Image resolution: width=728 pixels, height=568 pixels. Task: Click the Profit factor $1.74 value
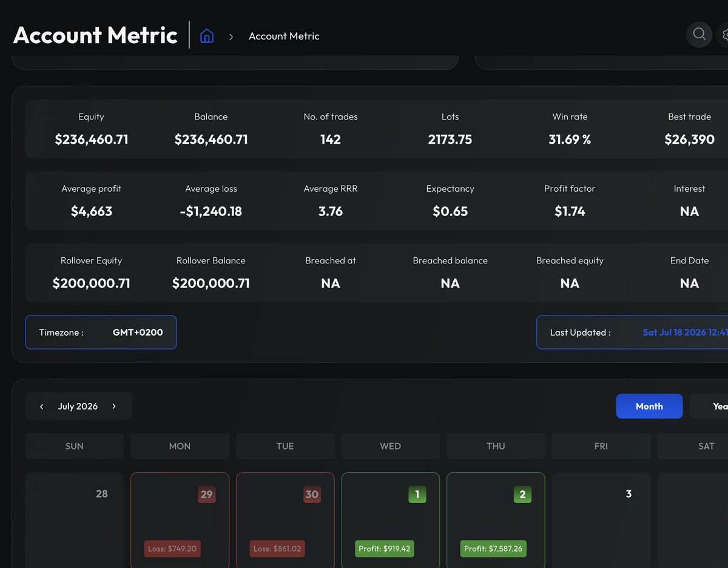click(570, 211)
